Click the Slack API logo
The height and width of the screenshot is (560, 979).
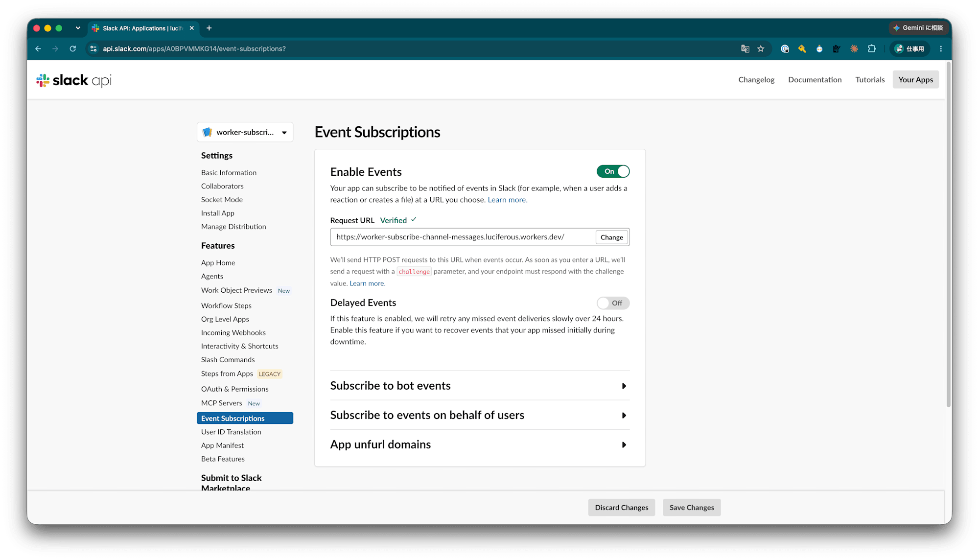pyautogui.click(x=74, y=80)
